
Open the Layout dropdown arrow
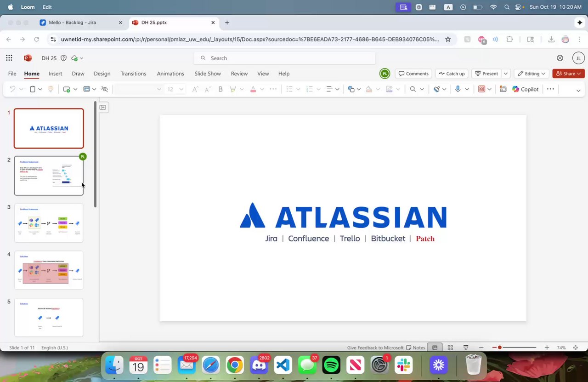click(94, 89)
